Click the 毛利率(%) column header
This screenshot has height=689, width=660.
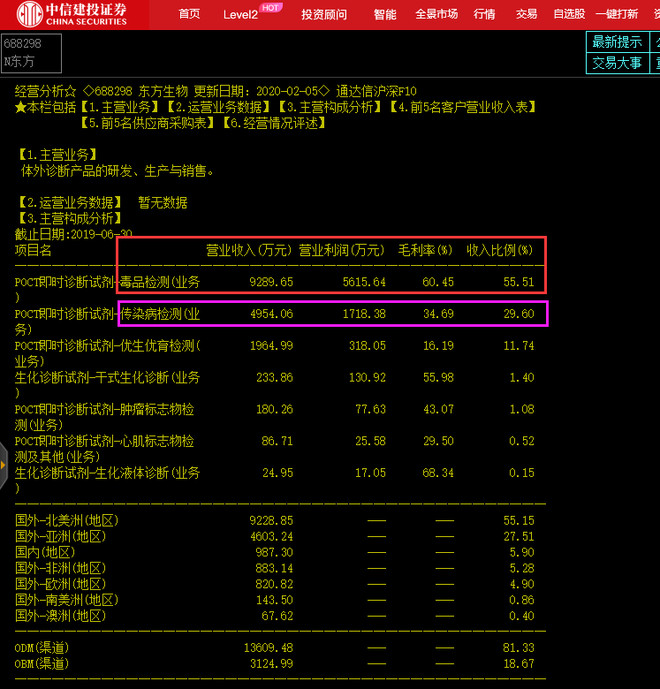(425, 250)
